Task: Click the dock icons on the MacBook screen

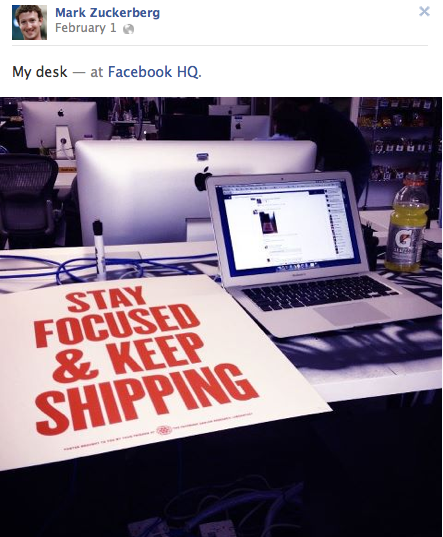Action: pos(296,266)
